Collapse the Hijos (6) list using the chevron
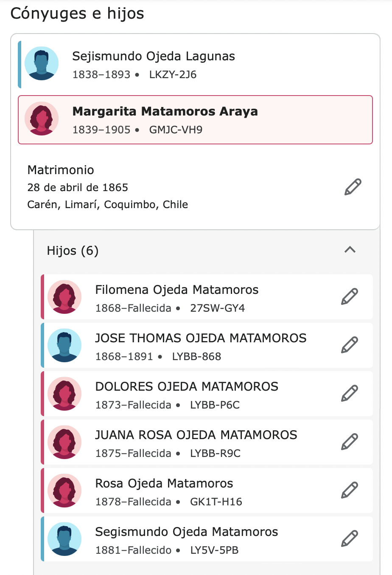 (350, 250)
